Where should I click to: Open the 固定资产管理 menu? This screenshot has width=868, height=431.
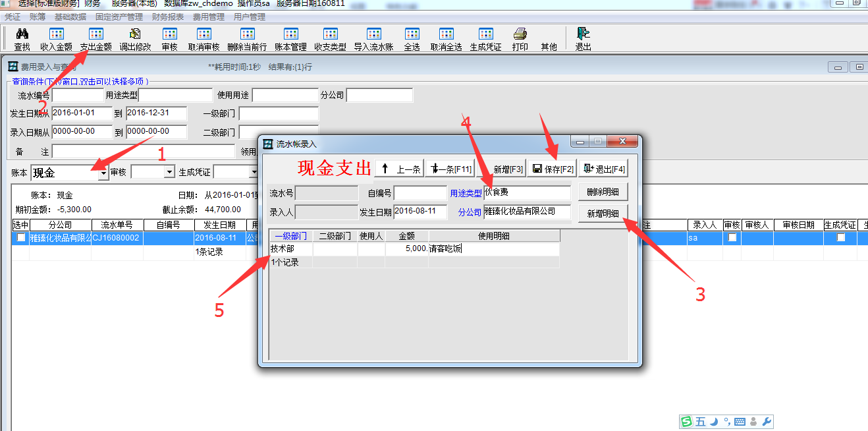click(x=119, y=16)
